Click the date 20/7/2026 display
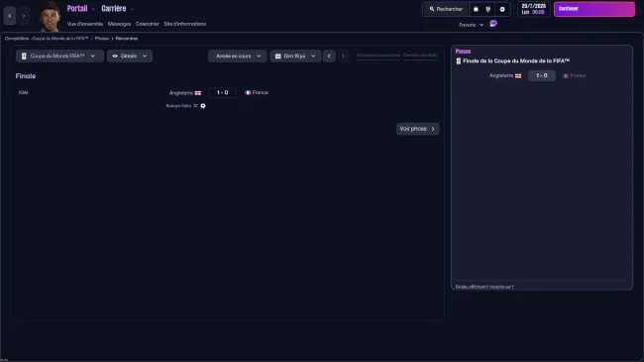Viewport: 644px width, 362px height. coord(533,9)
